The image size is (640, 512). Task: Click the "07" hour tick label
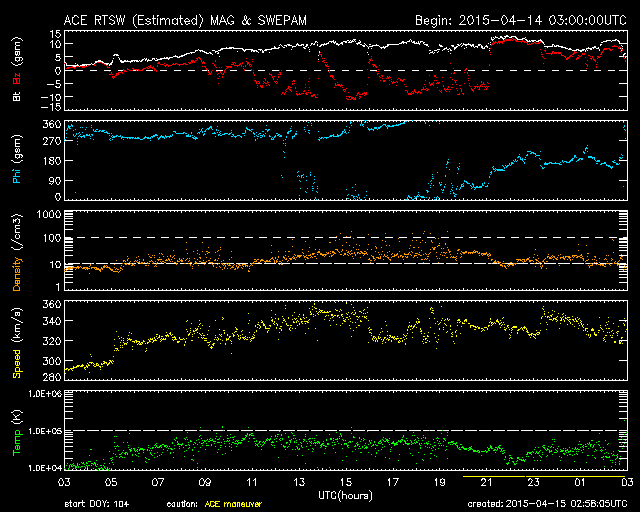coord(158,483)
